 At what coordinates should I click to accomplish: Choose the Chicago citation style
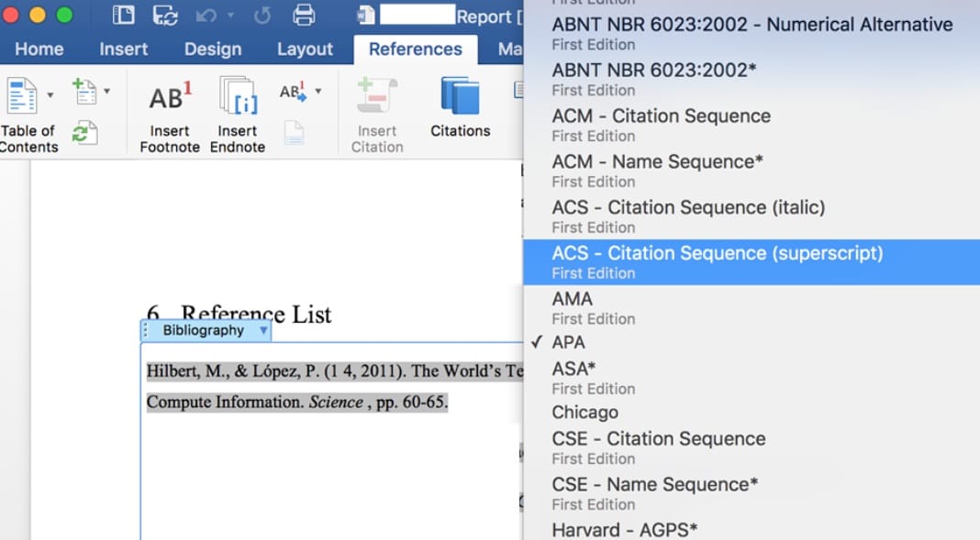(x=752, y=412)
